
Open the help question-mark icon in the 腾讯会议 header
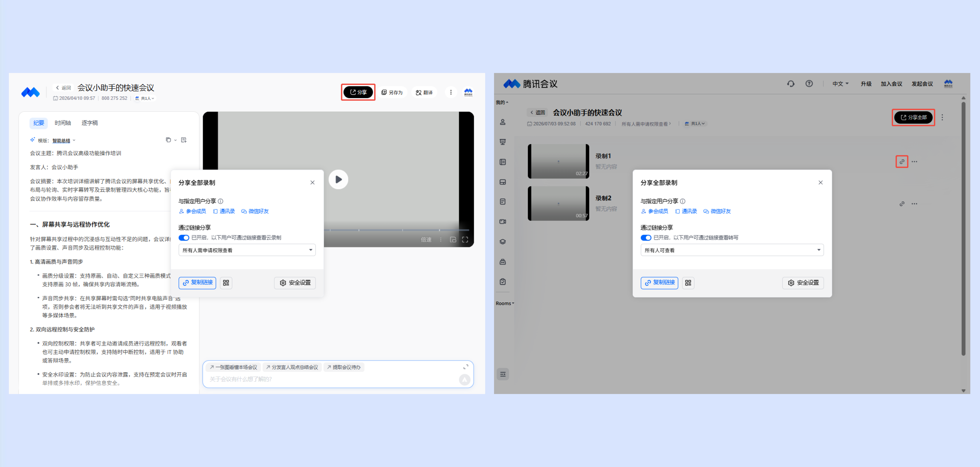[809, 84]
